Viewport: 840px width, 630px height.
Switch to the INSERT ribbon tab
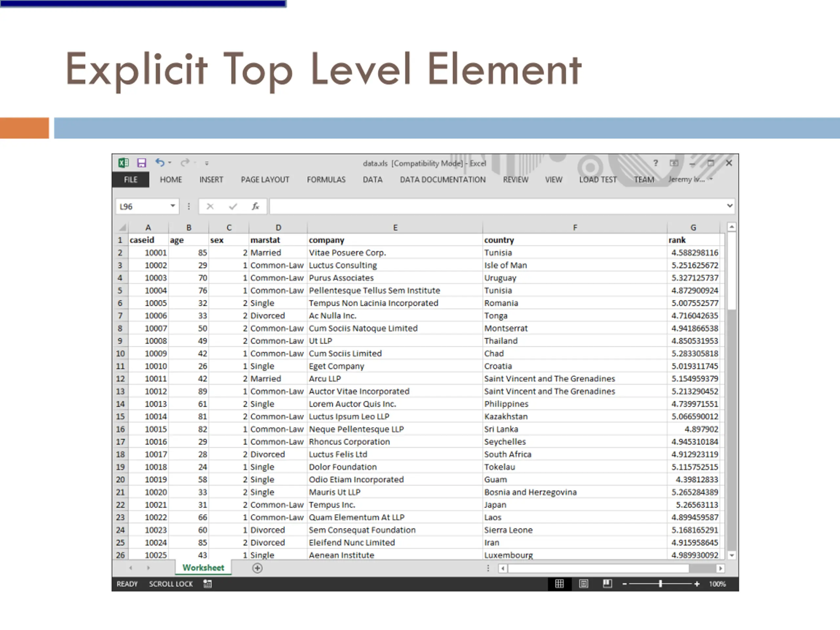211,179
